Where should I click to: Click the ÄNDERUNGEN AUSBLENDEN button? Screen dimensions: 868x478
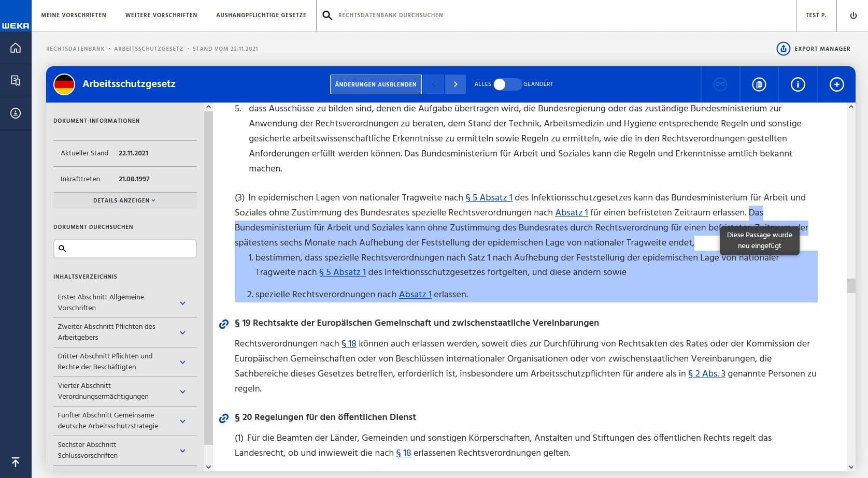pos(375,84)
